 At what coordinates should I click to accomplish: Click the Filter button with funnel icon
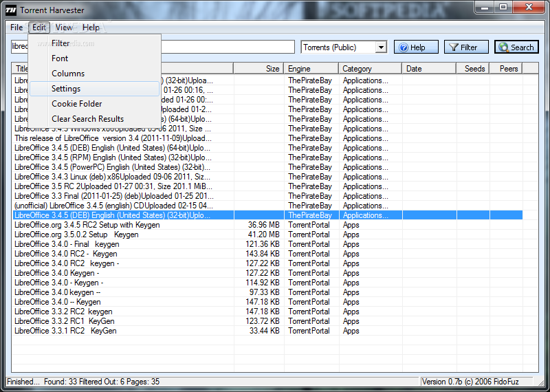click(x=466, y=47)
